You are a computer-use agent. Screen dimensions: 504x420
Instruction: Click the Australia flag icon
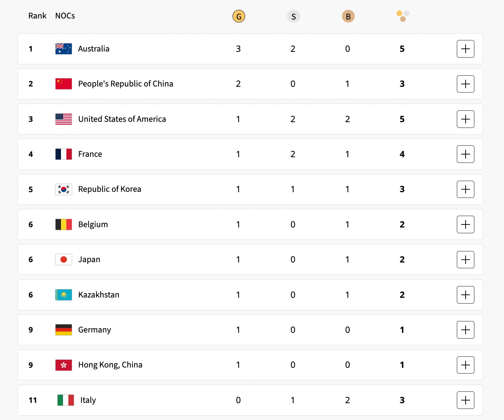tap(63, 49)
